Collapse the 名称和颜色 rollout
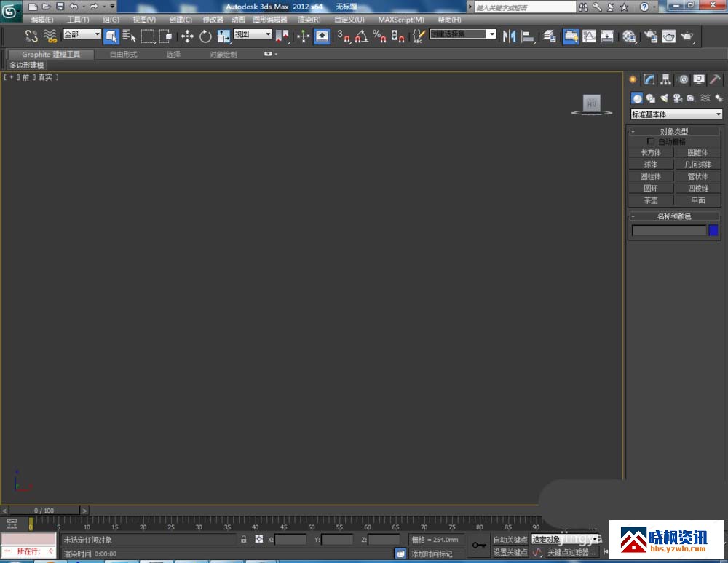The height and width of the screenshot is (563, 728). click(674, 216)
